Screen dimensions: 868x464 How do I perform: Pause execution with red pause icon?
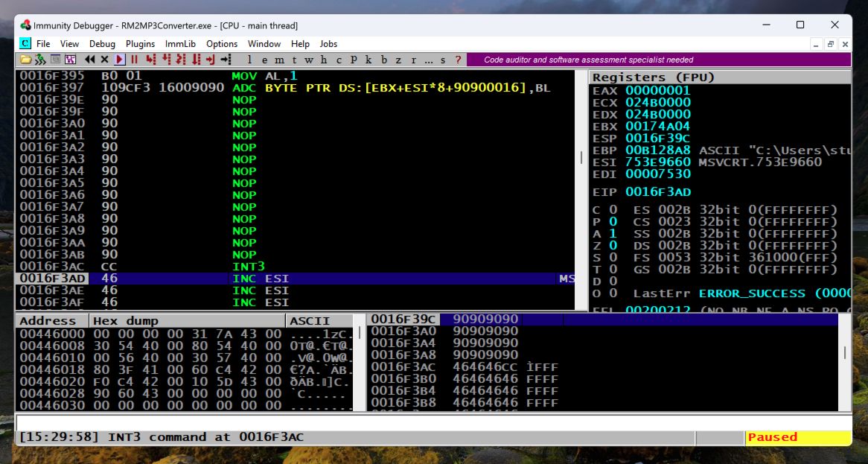click(x=135, y=60)
